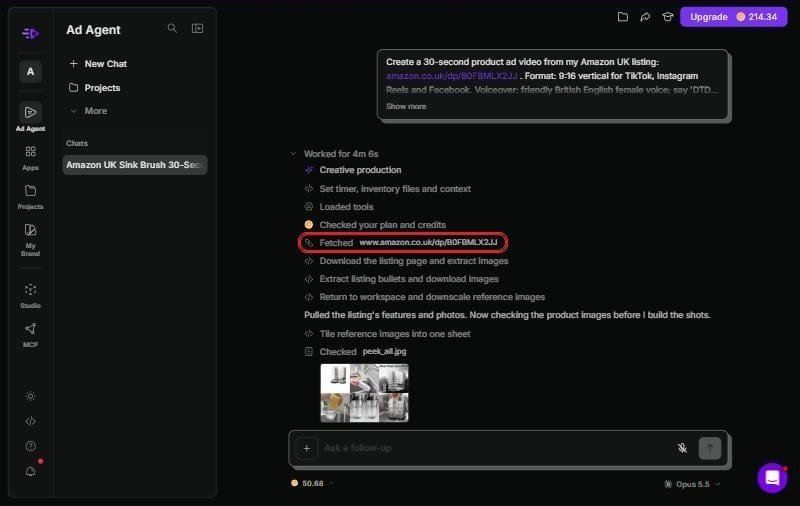800x506 pixels.
Task: Open Return to workspace step
Action: click(x=424, y=297)
